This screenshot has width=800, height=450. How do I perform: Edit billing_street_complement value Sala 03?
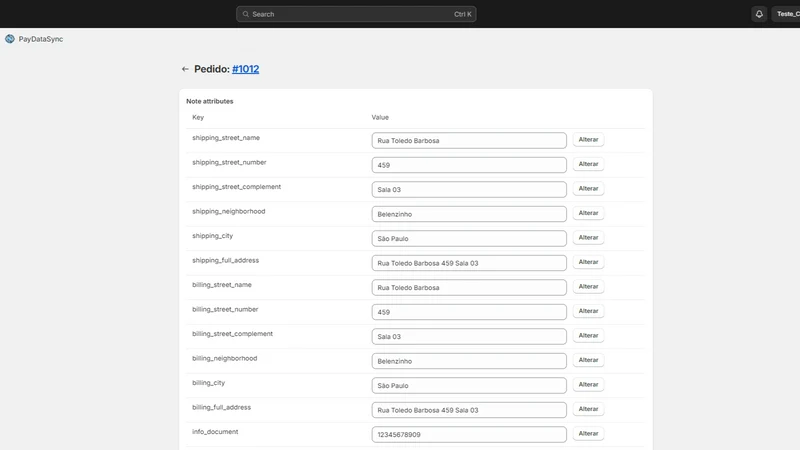[x=469, y=336]
